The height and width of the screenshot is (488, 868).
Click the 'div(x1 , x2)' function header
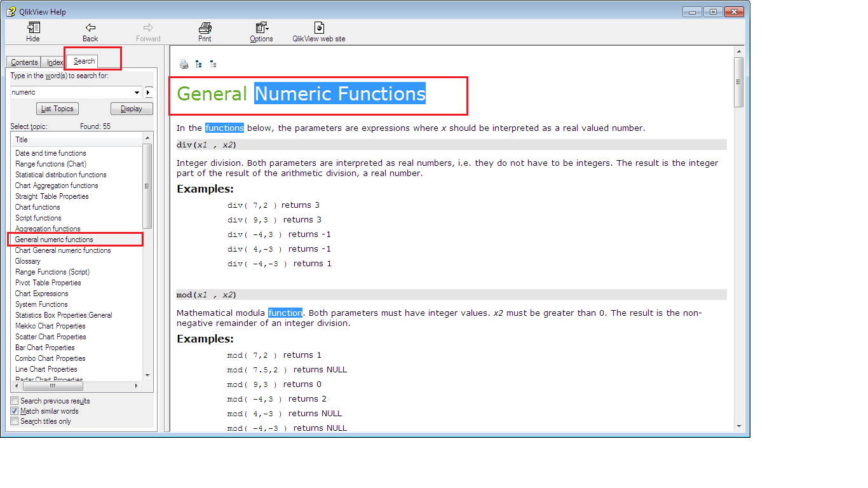click(452, 145)
